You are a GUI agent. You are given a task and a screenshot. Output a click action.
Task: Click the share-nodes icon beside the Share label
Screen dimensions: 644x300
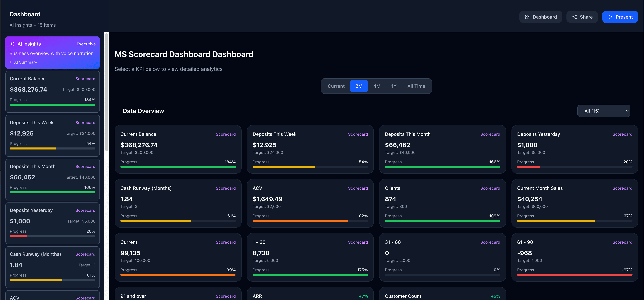point(574,17)
